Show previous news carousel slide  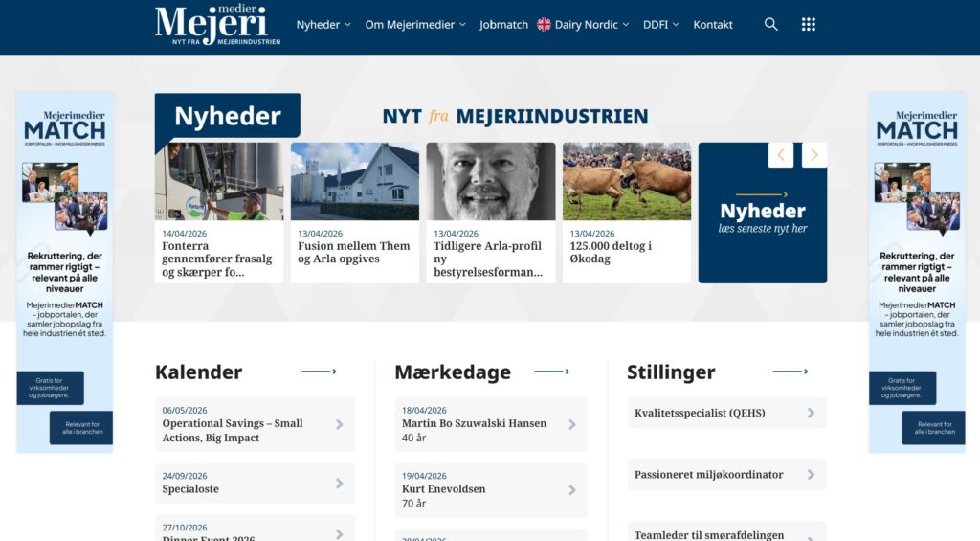click(781, 155)
